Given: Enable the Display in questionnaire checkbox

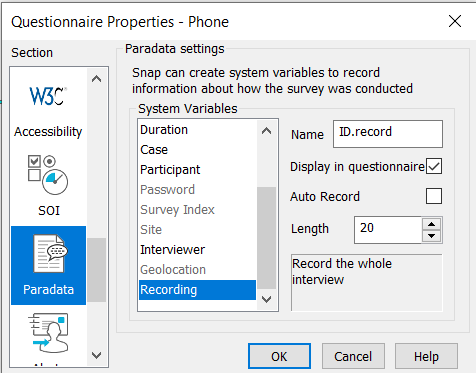Looking at the screenshot, I should [x=434, y=166].
